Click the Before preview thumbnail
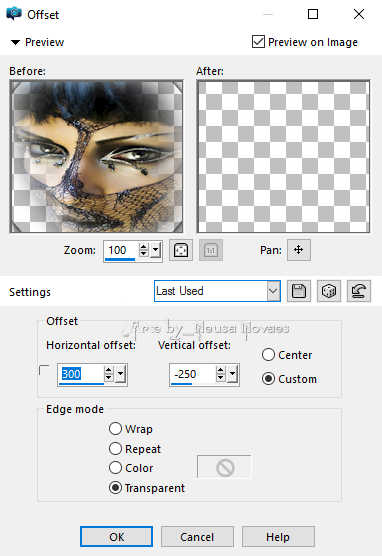Screen dimensions: 382x556 [96, 156]
